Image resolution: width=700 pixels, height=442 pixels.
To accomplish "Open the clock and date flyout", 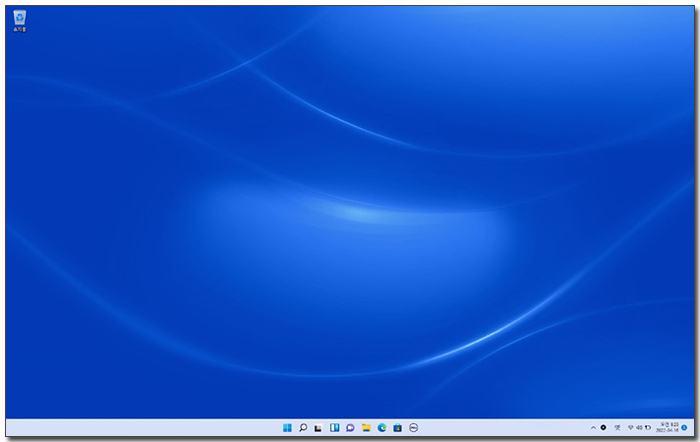I will coord(667,427).
